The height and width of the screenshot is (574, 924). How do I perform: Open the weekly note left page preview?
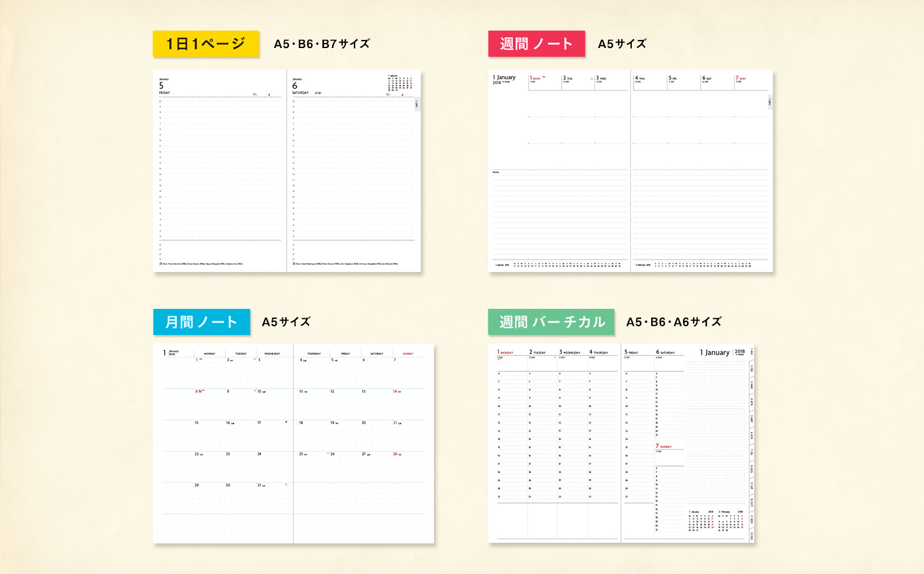pos(559,171)
